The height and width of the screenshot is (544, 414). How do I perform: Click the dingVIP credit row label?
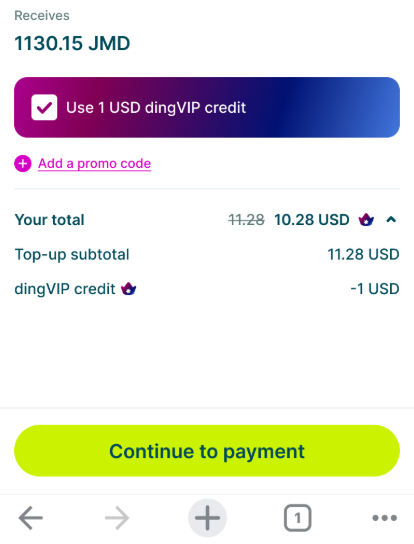(65, 289)
